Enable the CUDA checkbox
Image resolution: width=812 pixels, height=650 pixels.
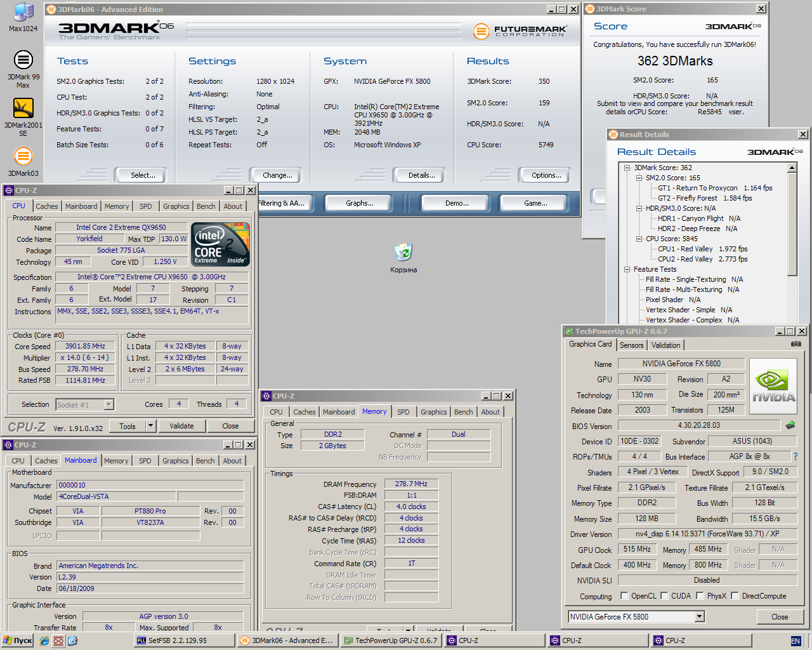(x=664, y=596)
